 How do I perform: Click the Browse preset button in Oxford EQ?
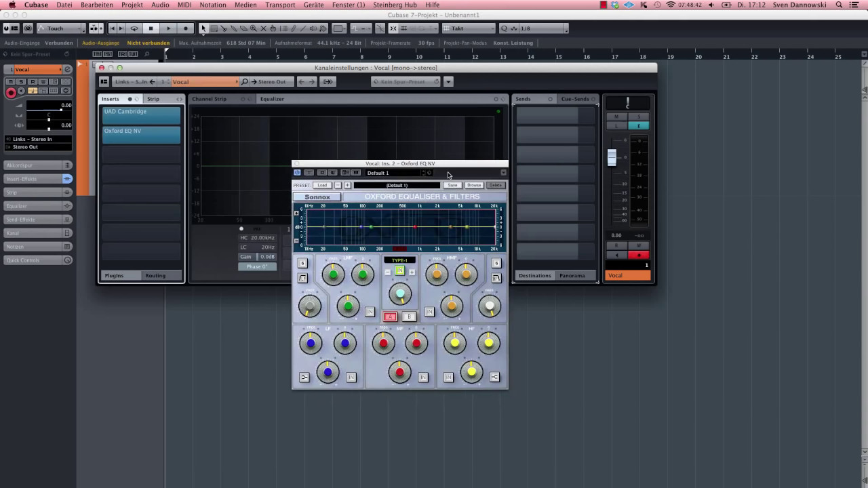(474, 185)
